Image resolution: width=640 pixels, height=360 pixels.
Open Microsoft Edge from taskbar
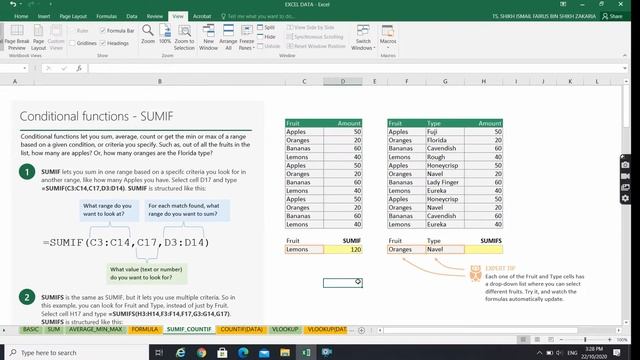tap(243, 352)
